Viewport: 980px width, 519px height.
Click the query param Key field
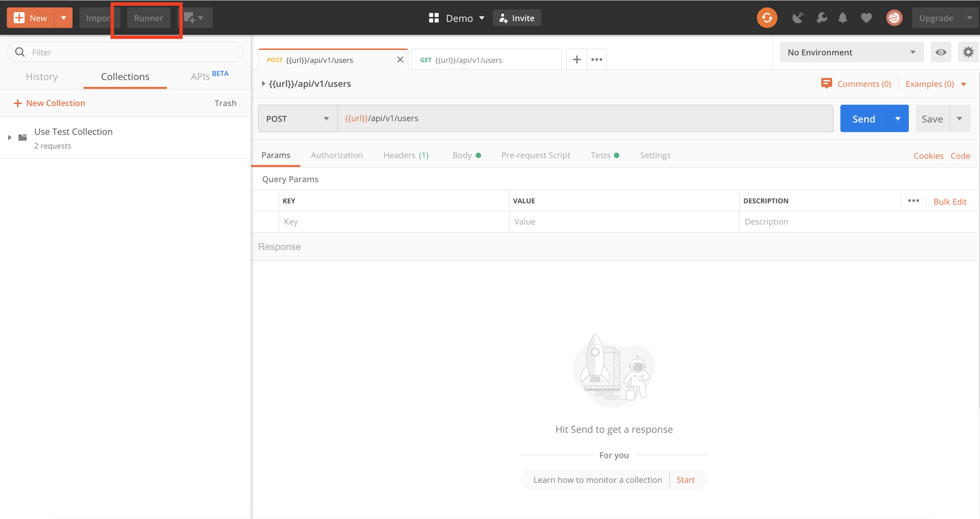click(394, 222)
